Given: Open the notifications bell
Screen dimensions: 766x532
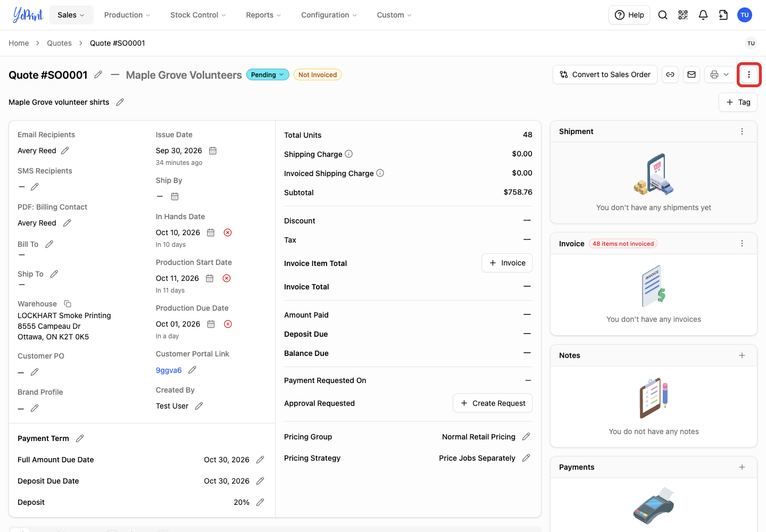Looking at the screenshot, I should coord(703,15).
